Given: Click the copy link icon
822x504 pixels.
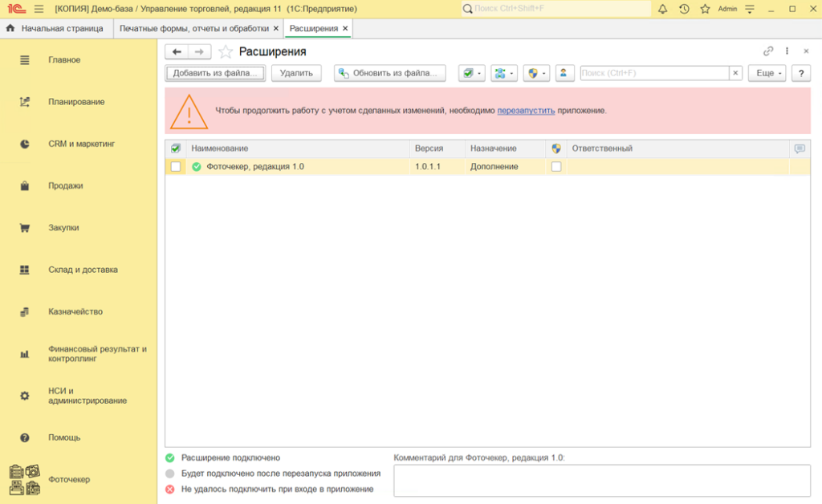Looking at the screenshot, I should pos(768,51).
